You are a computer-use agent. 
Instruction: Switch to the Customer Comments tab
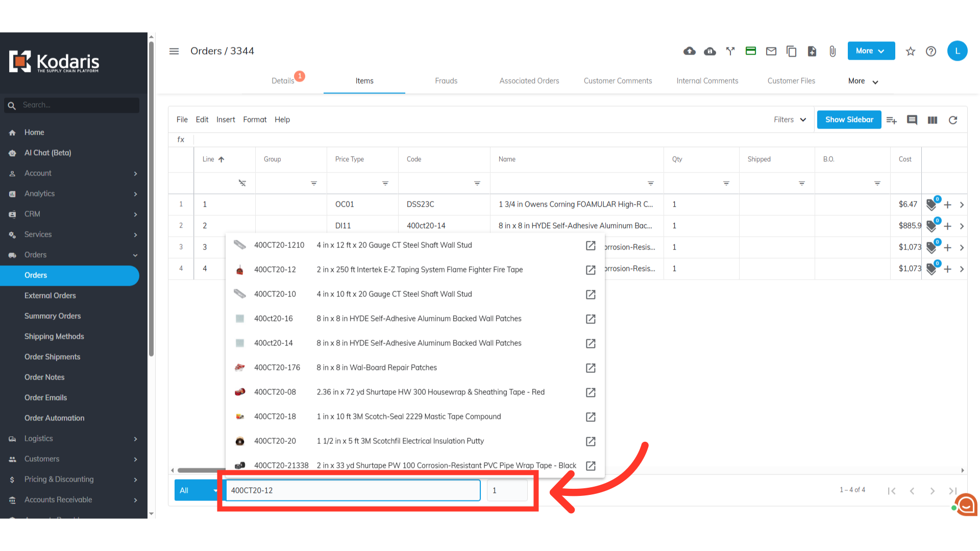click(618, 81)
